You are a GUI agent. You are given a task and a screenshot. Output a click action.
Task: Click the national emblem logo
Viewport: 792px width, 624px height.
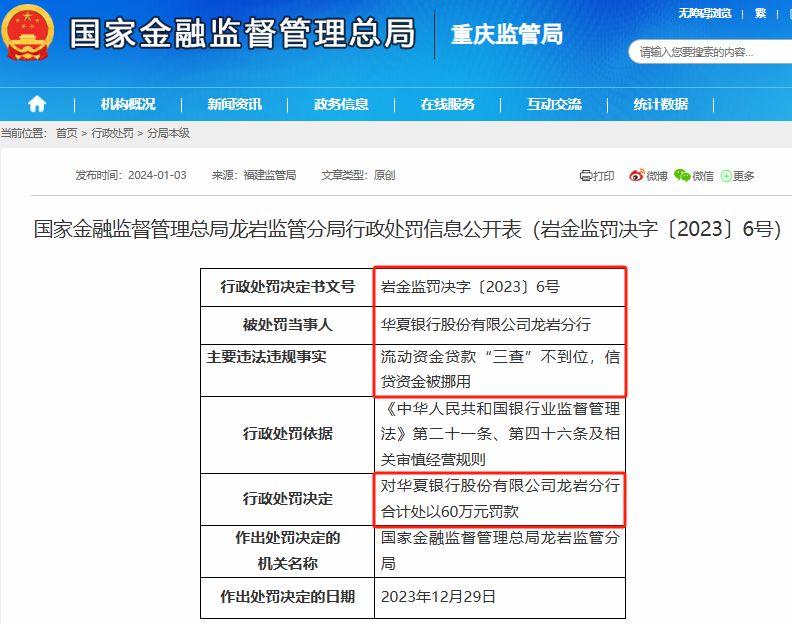(27, 32)
